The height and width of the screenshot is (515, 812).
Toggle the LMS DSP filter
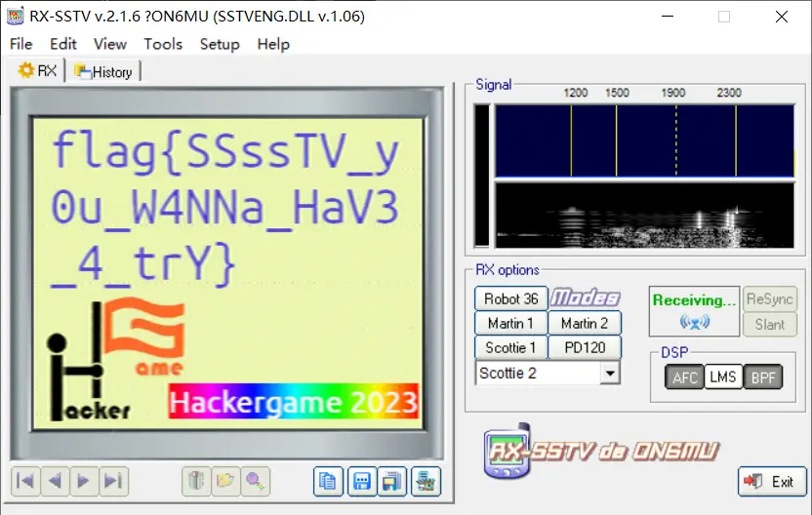click(x=722, y=377)
